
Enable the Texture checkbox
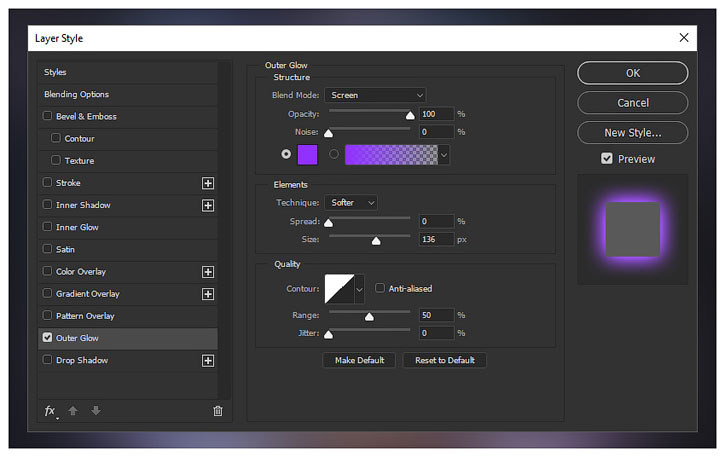pyautogui.click(x=56, y=160)
